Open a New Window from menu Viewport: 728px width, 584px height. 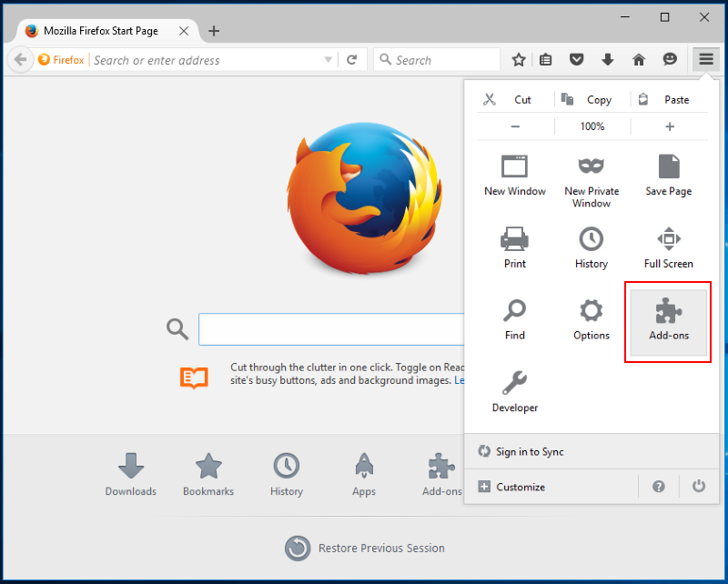coord(515,176)
